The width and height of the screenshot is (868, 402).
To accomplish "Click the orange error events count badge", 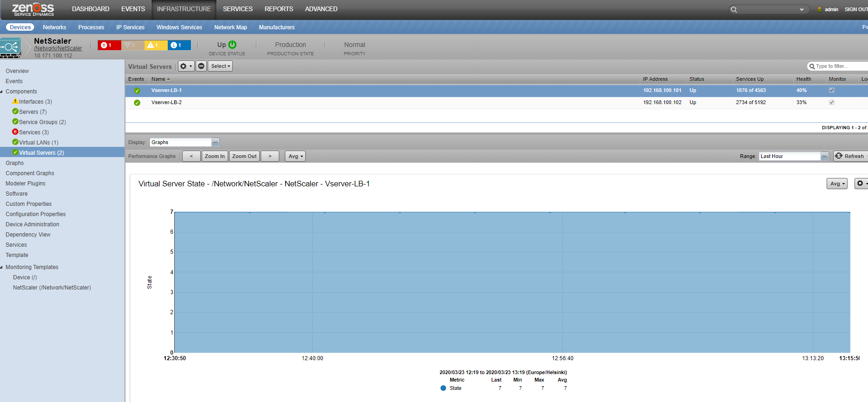I will [132, 45].
